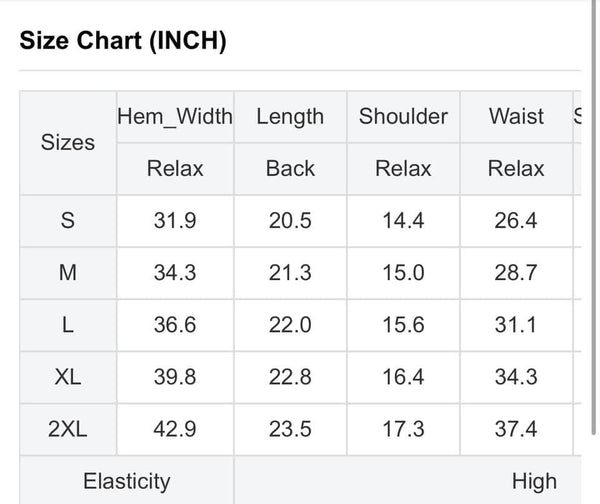Click the 21.3 length value for M
Image resolution: width=600 pixels, height=504 pixels.
[290, 273]
